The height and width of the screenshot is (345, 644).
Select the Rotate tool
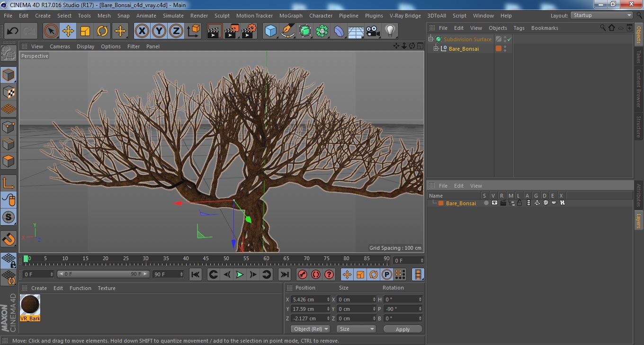tap(102, 31)
